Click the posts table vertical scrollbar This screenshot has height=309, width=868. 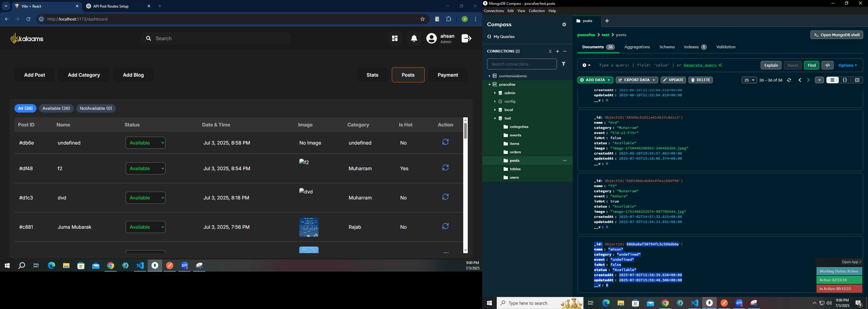point(465,131)
